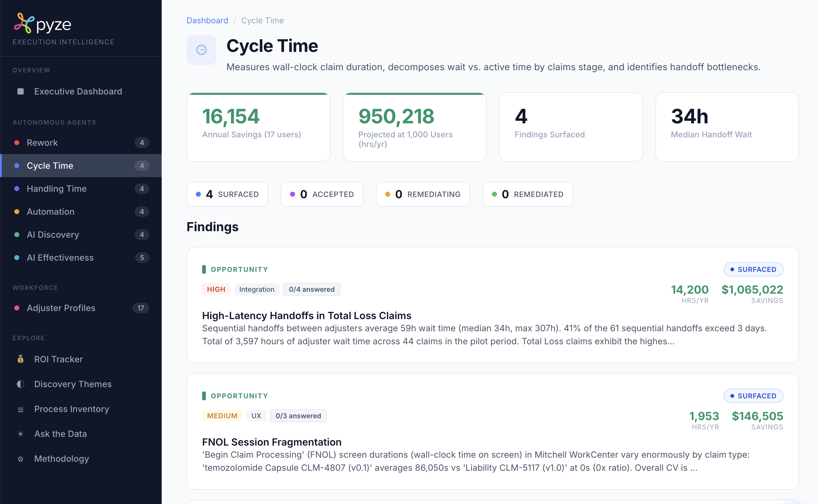
Task: Switch to the Handling Time section
Action: 57,188
